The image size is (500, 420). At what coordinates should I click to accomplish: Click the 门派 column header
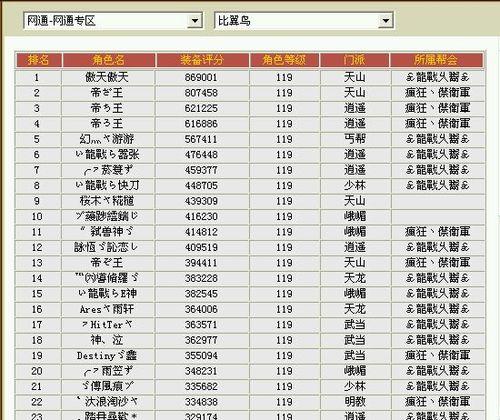pyautogui.click(x=355, y=60)
